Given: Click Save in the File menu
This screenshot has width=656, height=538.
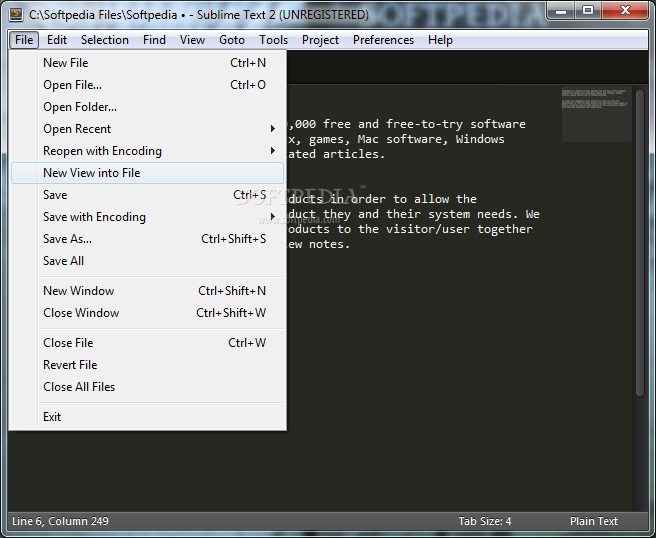Looking at the screenshot, I should pos(147,195).
